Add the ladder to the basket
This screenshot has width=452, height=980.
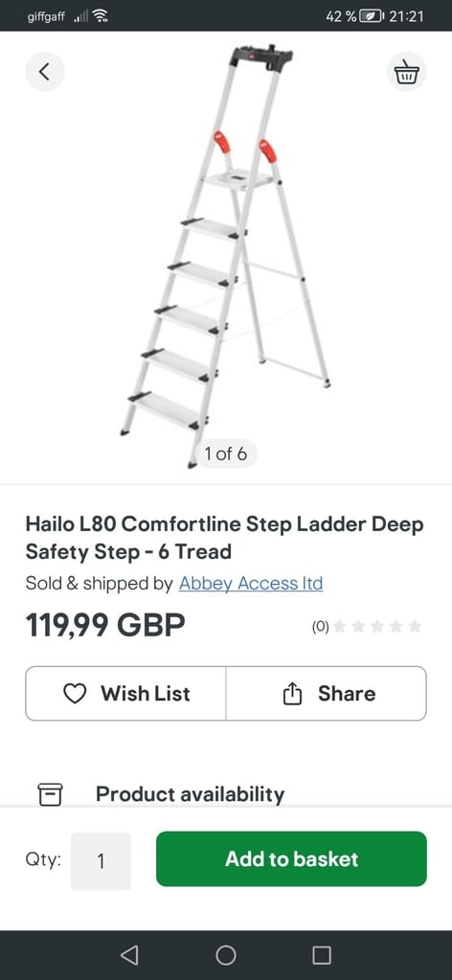pos(291,858)
